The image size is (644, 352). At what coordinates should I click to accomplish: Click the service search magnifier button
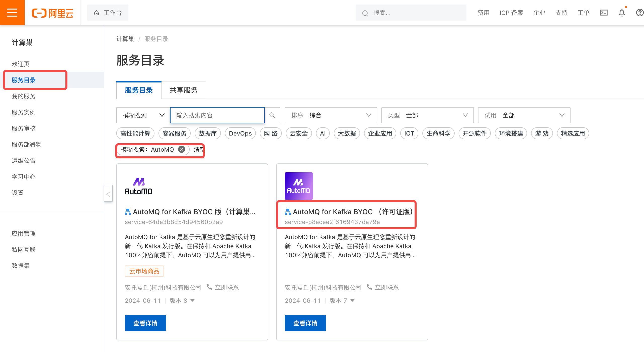pos(272,115)
